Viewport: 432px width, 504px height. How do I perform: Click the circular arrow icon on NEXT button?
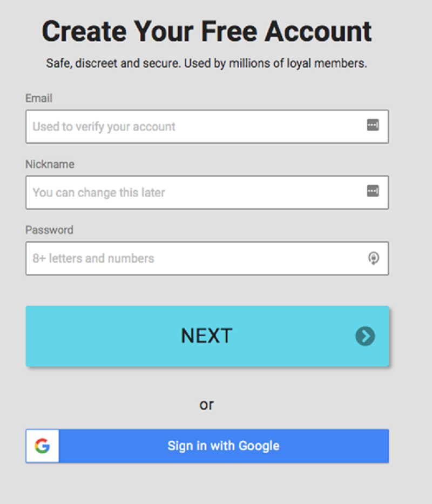pos(365,336)
